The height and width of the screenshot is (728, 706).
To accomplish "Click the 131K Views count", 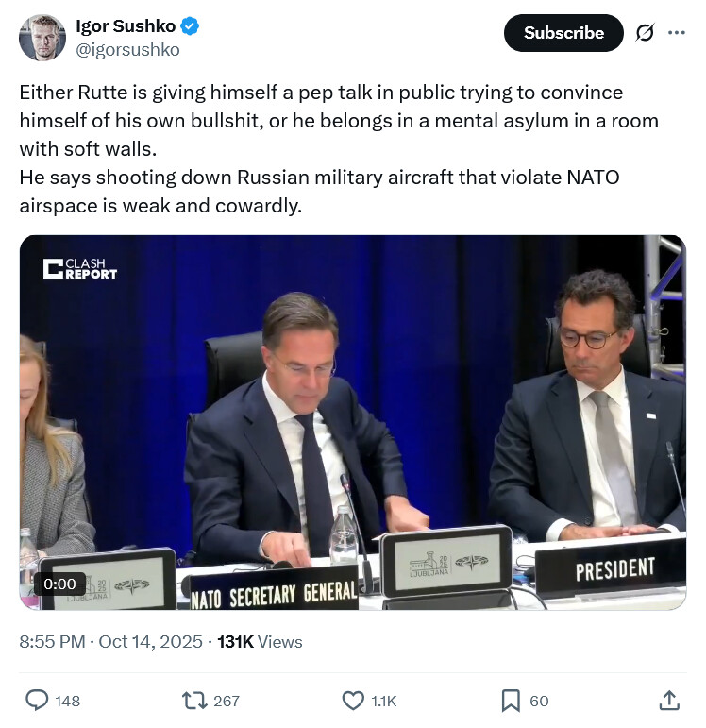I will pyautogui.click(x=260, y=642).
